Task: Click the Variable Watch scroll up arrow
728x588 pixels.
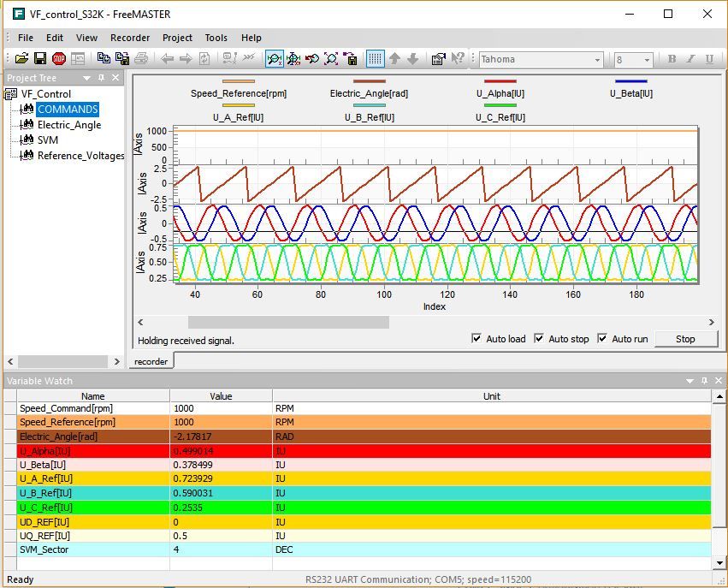Action: (719, 396)
